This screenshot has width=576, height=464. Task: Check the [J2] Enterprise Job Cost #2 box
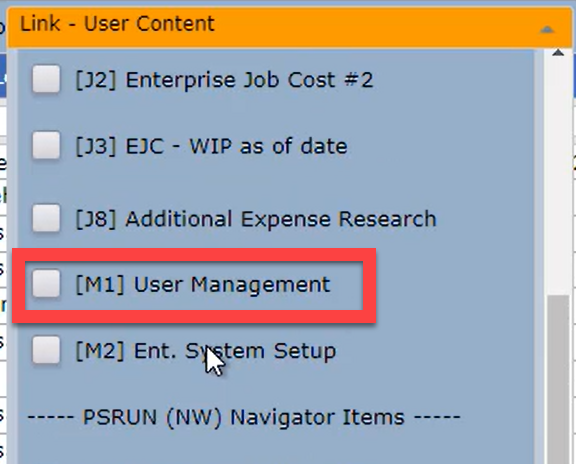coord(46,79)
